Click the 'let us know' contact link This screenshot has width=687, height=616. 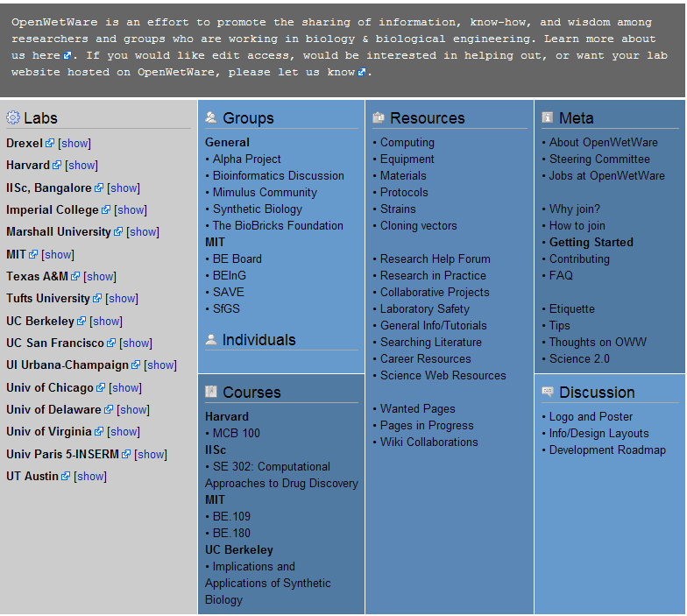pos(328,72)
